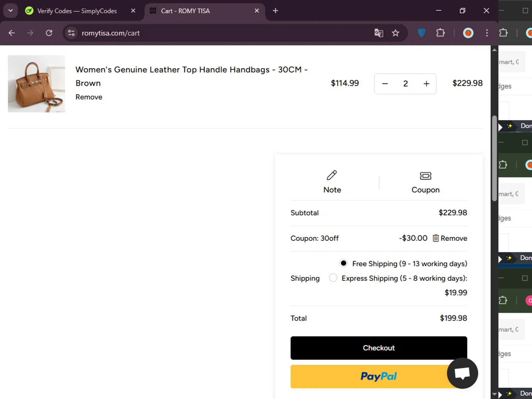Click the black Checkout button
Screen dimensions: 532x399
[x=379, y=348]
